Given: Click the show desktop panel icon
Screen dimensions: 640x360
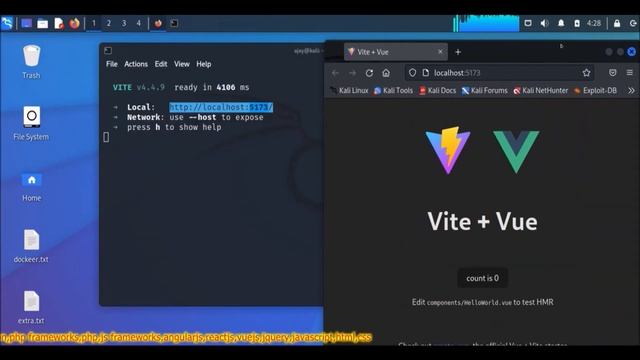Looking at the screenshot, I should (x=27, y=23).
